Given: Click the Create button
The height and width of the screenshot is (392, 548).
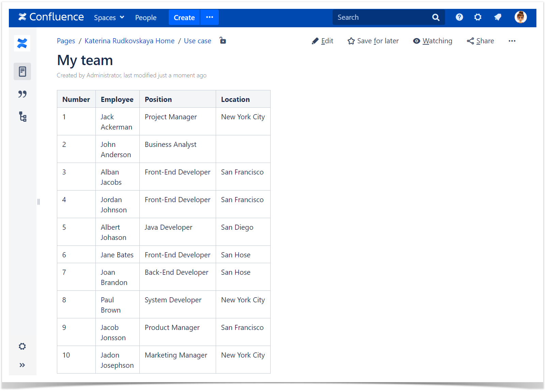Looking at the screenshot, I should tap(184, 18).
